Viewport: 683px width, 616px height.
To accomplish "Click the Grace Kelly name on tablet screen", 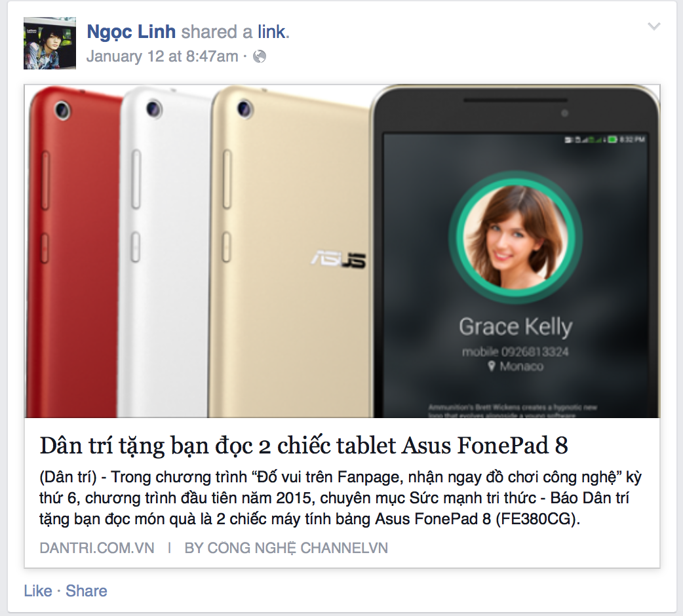I will 515,327.
